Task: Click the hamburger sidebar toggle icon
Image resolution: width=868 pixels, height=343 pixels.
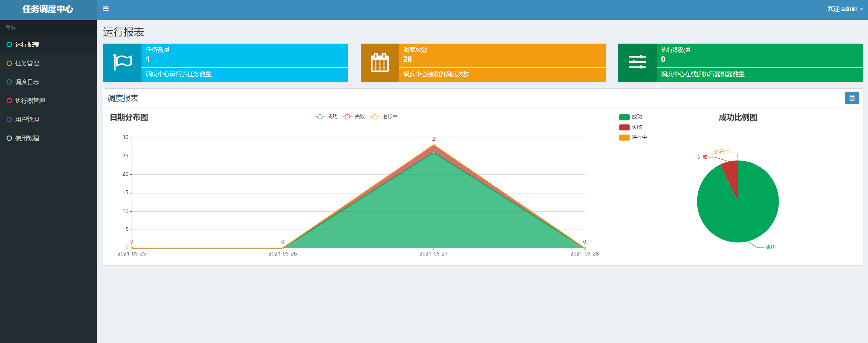Action: point(106,9)
